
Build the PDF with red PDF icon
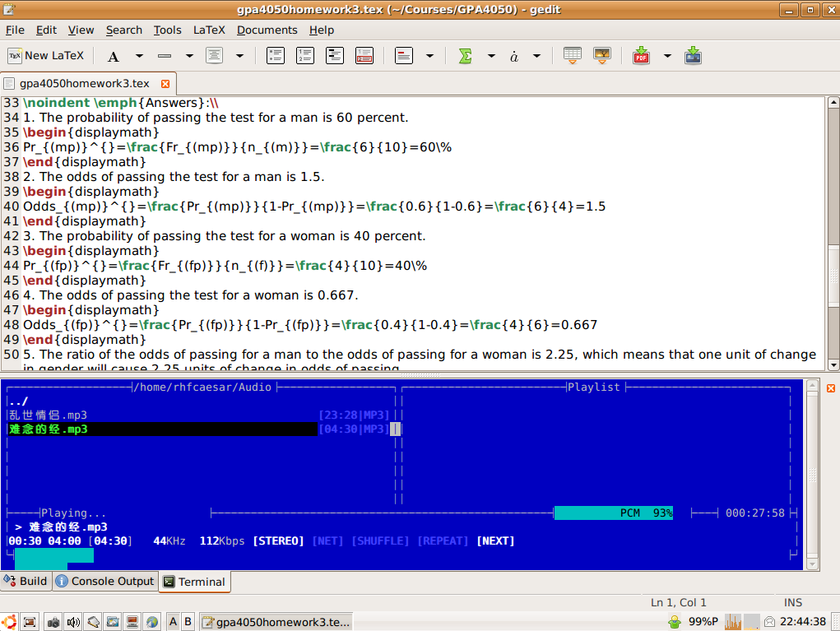(641, 56)
